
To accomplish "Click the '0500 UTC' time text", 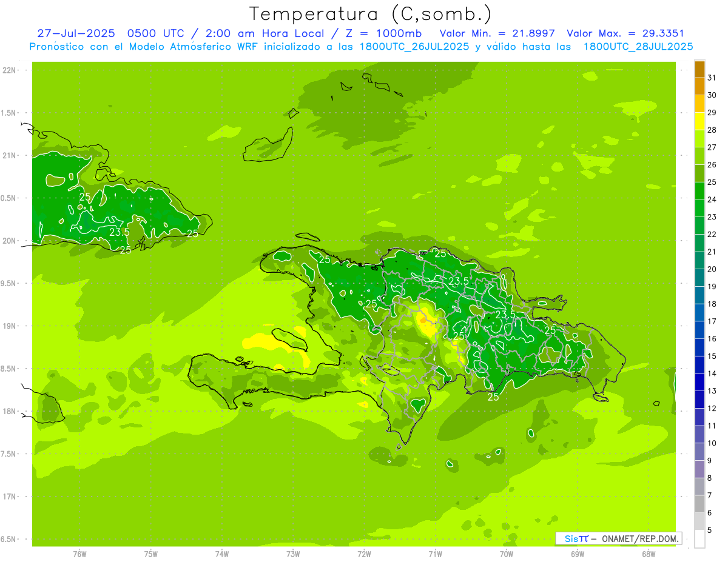I will 157,33.
